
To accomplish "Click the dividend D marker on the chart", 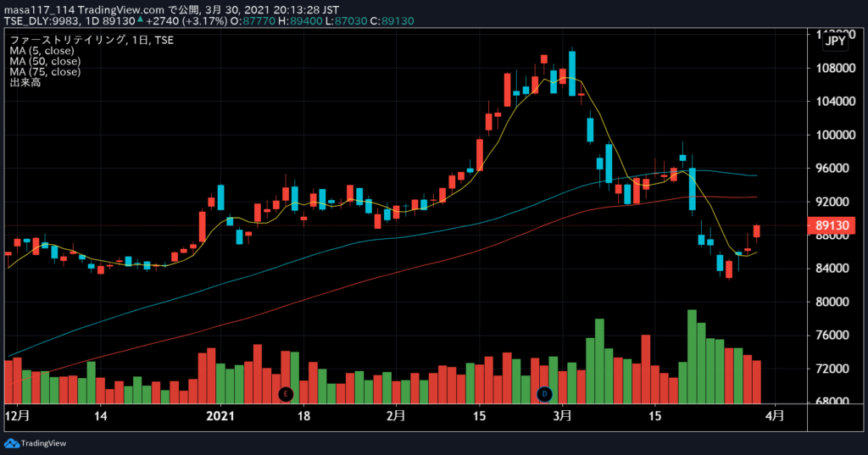I will point(545,394).
